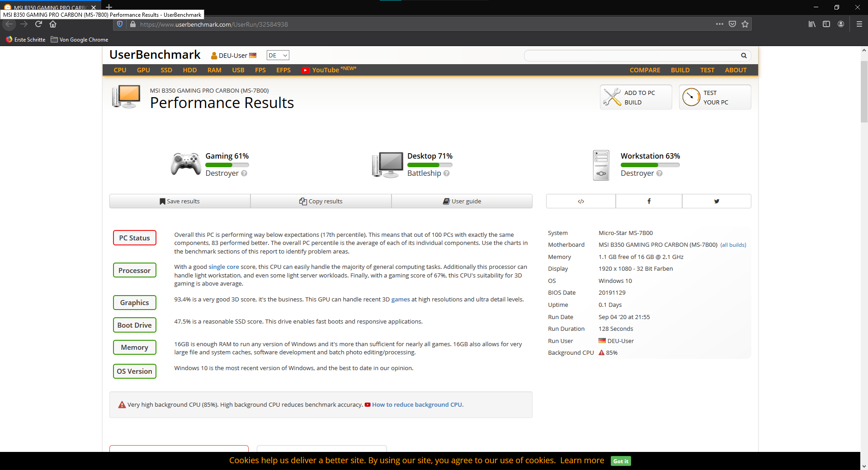The width and height of the screenshot is (868, 470).
Task: Click the Memory section button
Action: click(135, 347)
